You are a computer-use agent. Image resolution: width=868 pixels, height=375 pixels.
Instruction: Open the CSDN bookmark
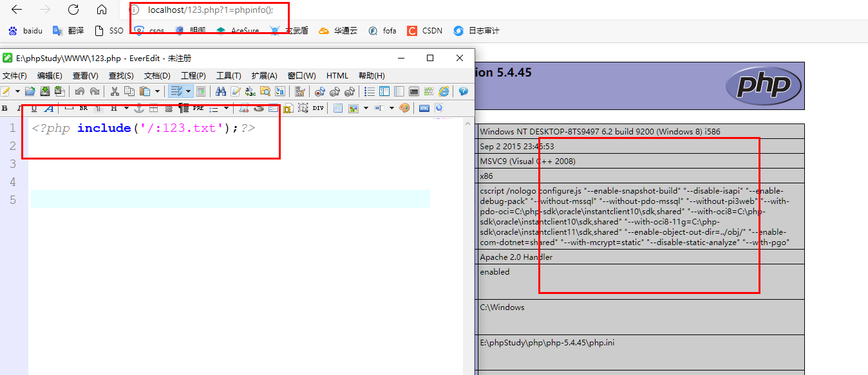[x=424, y=30]
